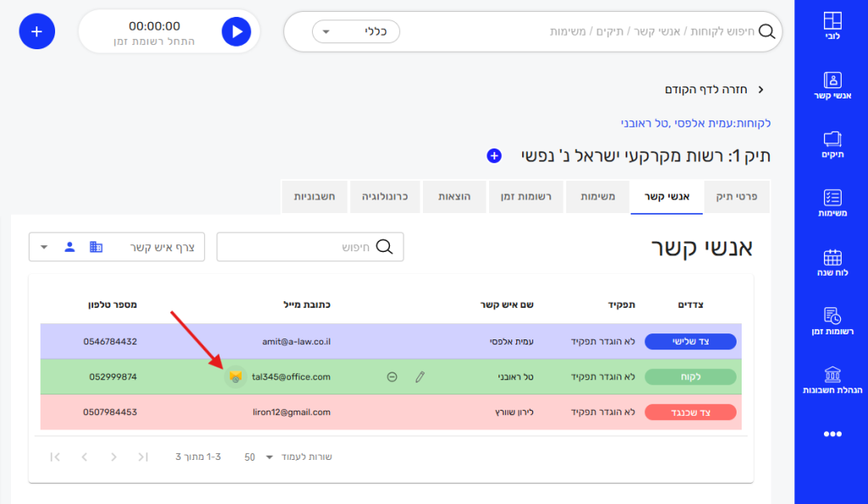Image resolution: width=868 pixels, height=504 pixels.
Task: Open the rows-per-page dropdown showing 50
Action: (259, 456)
